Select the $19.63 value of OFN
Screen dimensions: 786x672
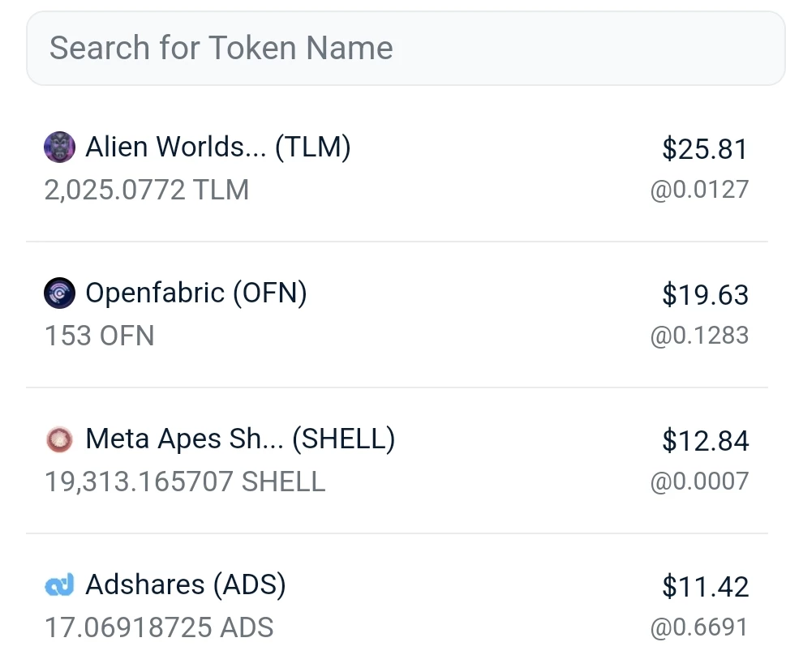tap(705, 294)
